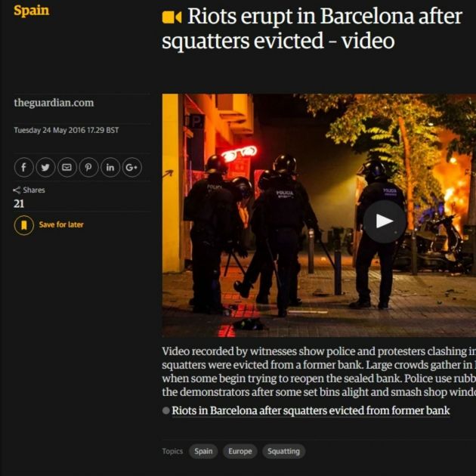Share article via email icon
This screenshot has width=476, height=476.
pyautogui.click(x=66, y=167)
